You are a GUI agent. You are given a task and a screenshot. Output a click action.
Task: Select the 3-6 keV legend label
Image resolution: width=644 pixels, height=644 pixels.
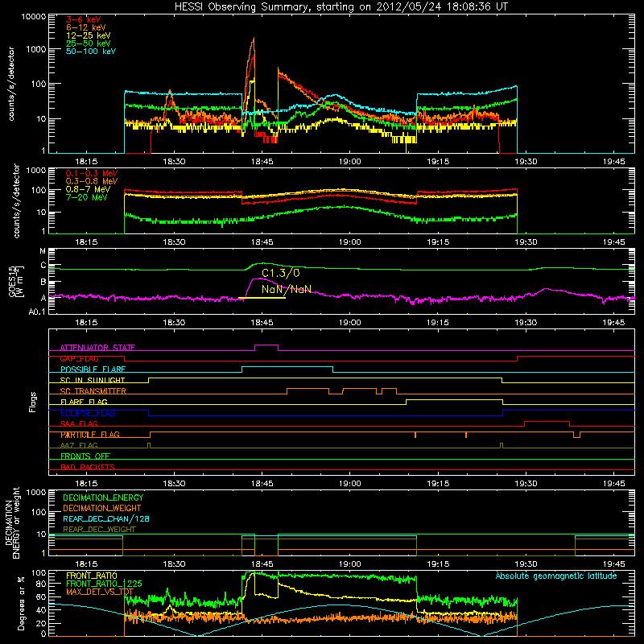[84, 19]
